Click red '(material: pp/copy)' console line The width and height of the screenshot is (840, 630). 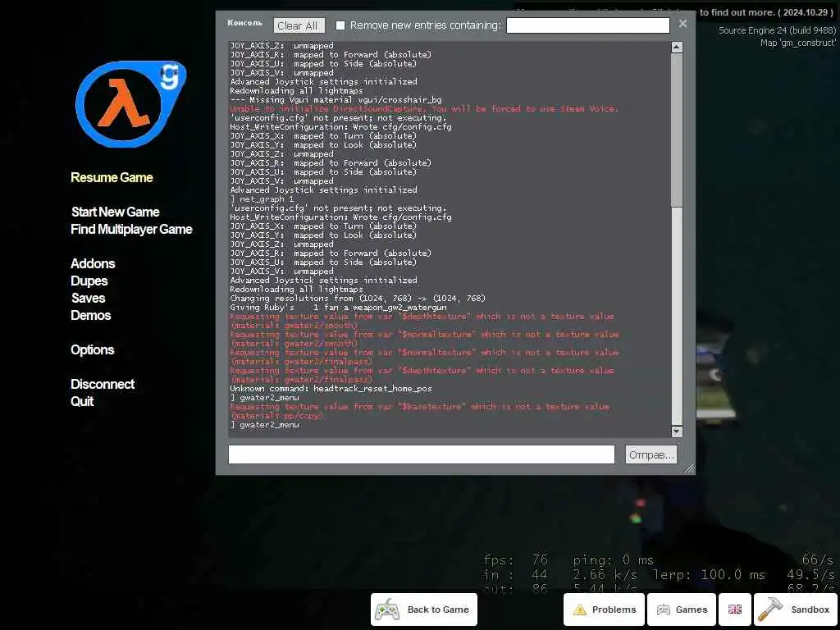(276, 416)
